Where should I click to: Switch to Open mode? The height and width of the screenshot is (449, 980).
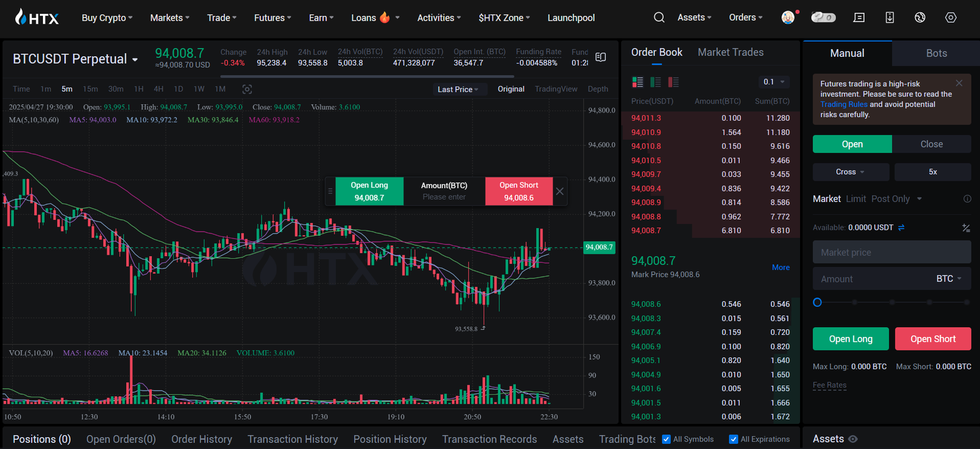pyautogui.click(x=852, y=144)
